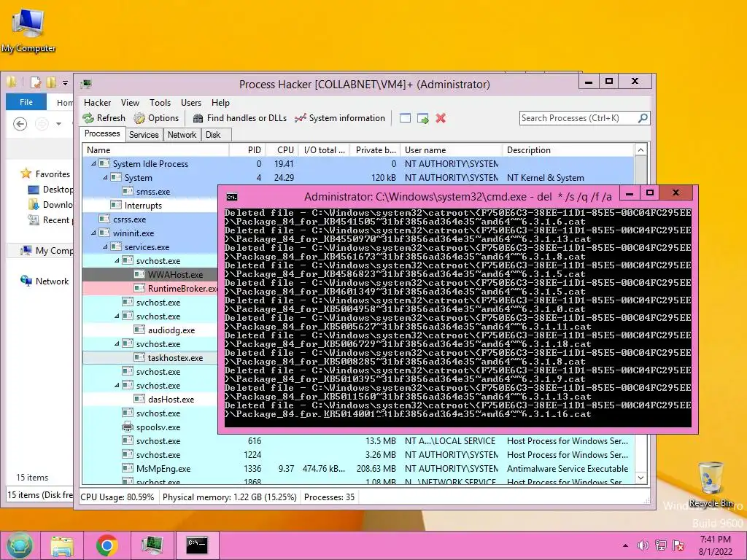This screenshot has width=747, height=560.
Task: Collapse the svchost.exe node above WWAHost.exe
Action: (117, 261)
